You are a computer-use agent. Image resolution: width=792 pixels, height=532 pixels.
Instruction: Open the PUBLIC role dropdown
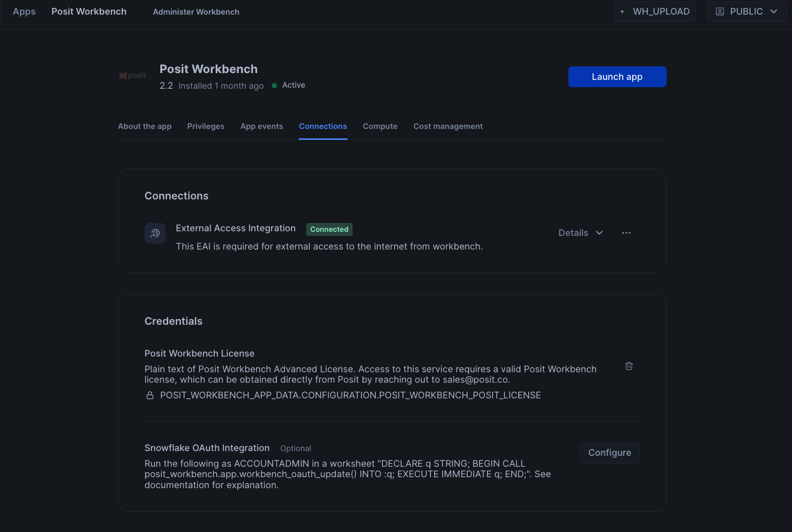tap(746, 11)
